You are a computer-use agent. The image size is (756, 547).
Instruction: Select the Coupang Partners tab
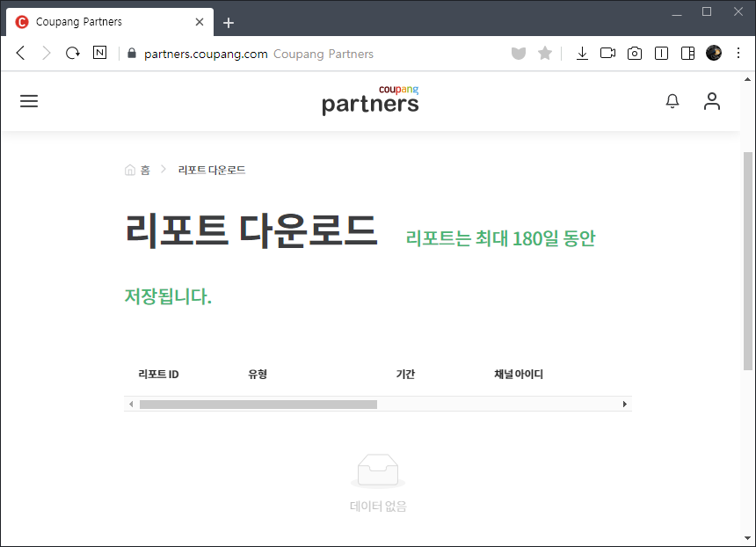pyautogui.click(x=110, y=22)
